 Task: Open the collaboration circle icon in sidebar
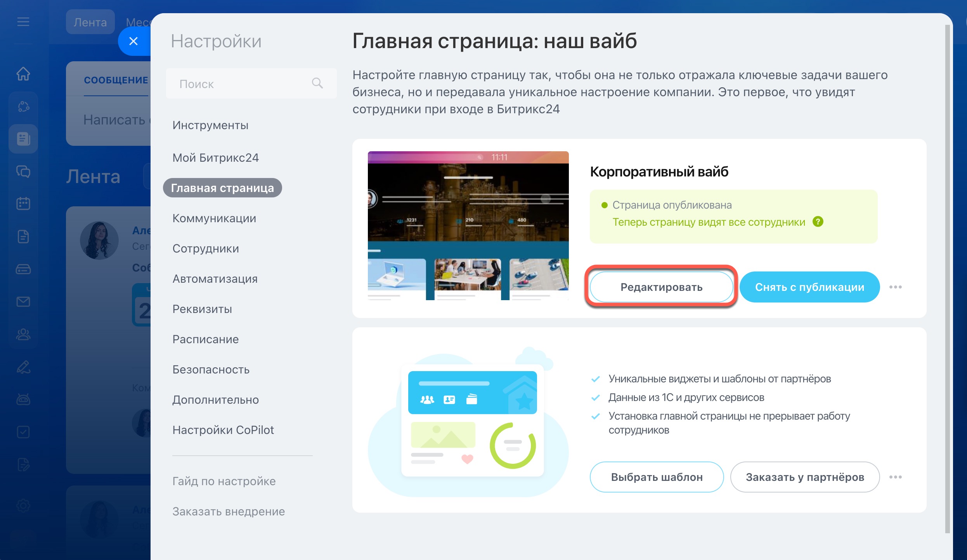pyautogui.click(x=23, y=106)
